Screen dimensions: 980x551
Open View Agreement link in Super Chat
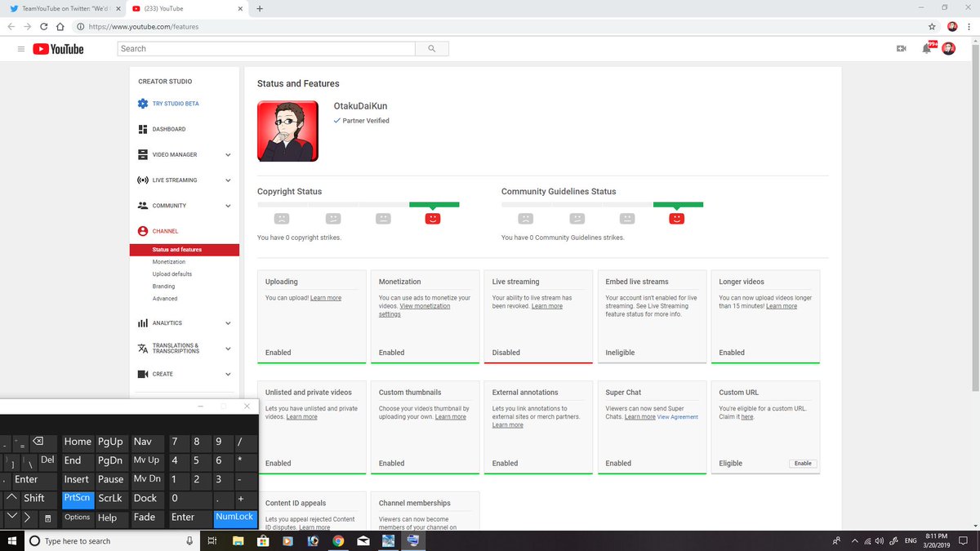click(678, 417)
